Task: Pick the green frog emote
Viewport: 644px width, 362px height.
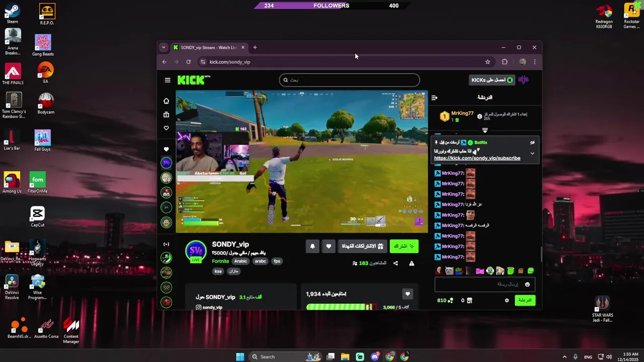Action: (x=459, y=271)
